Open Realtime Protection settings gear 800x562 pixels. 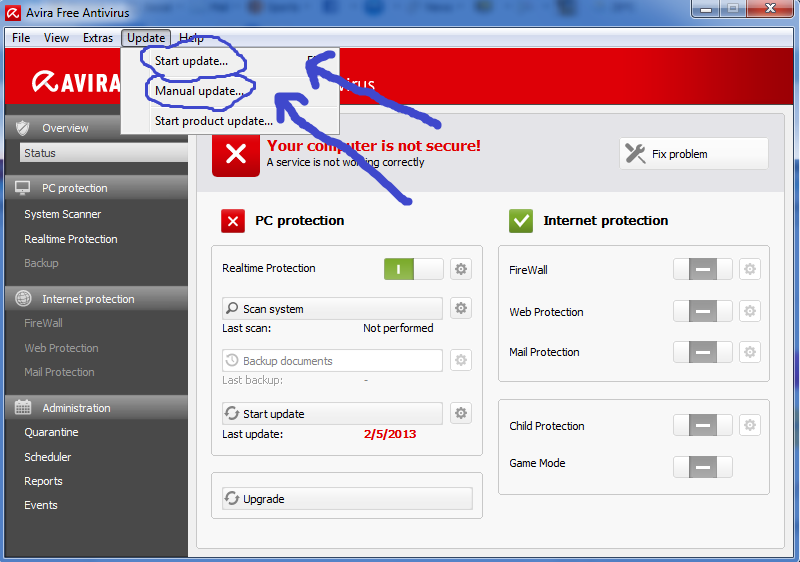pyautogui.click(x=461, y=269)
